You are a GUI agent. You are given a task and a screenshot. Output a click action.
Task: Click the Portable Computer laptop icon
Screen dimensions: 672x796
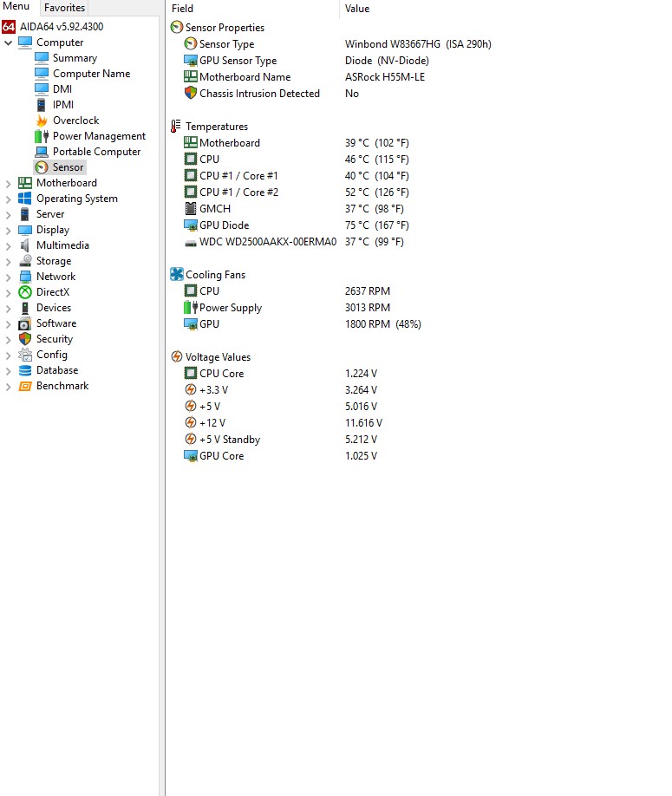(x=42, y=152)
